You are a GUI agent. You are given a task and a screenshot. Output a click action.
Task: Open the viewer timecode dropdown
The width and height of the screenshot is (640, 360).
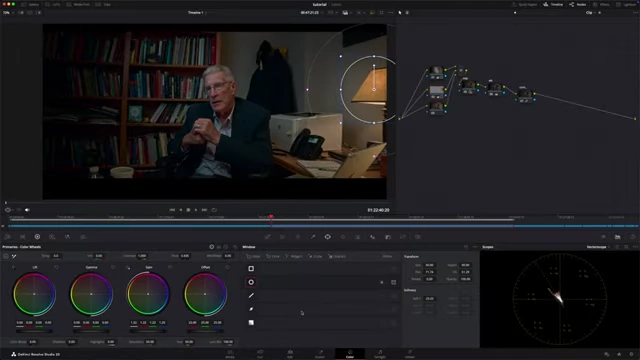tap(312, 13)
